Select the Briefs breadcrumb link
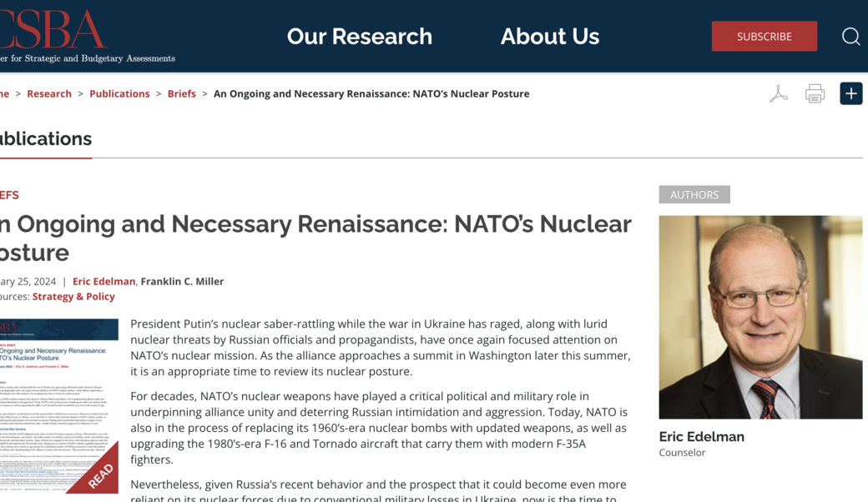The height and width of the screenshot is (502, 868). pyautogui.click(x=181, y=93)
